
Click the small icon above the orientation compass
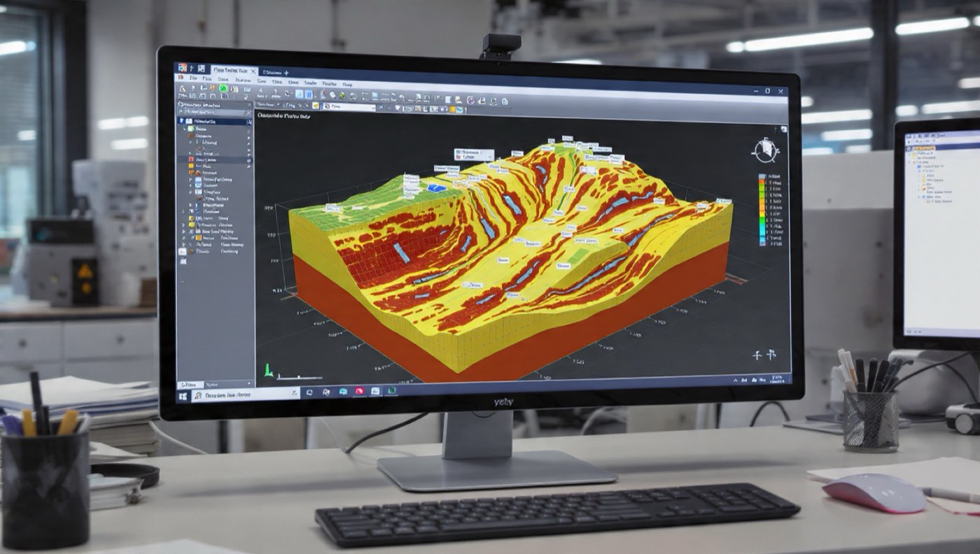pyautogui.click(x=783, y=129)
